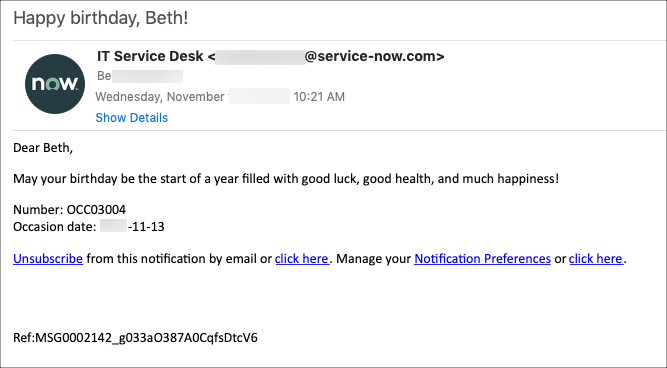Image resolution: width=667 pixels, height=368 pixels.
Task: Expand the Show Details link
Action: coord(131,118)
